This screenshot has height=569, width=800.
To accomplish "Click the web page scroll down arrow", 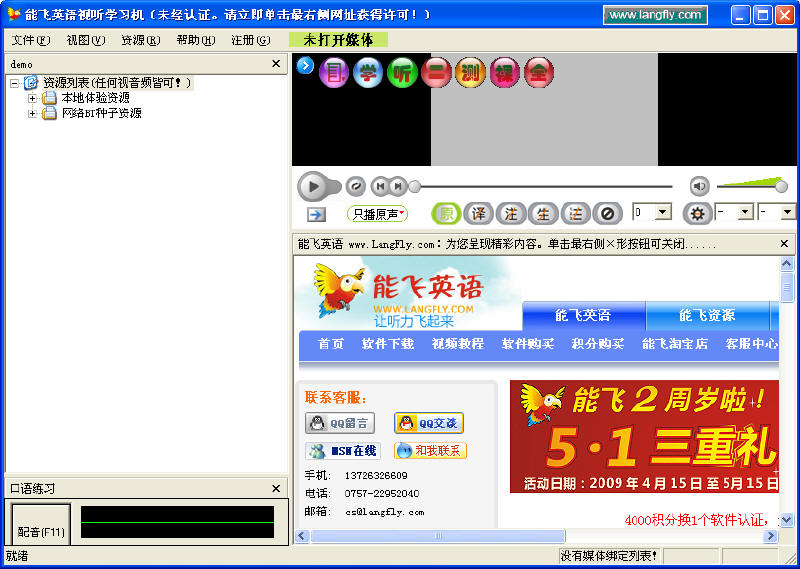I will click(787, 520).
